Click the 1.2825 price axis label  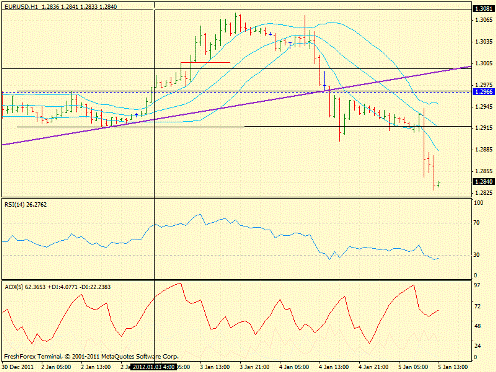(x=484, y=193)
